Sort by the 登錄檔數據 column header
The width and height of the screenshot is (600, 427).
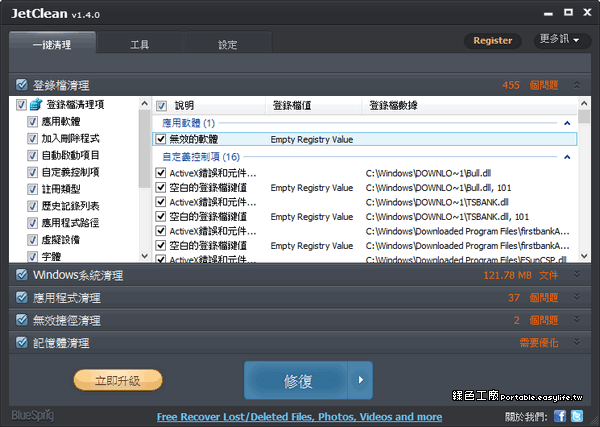click(x=393, y=105)
